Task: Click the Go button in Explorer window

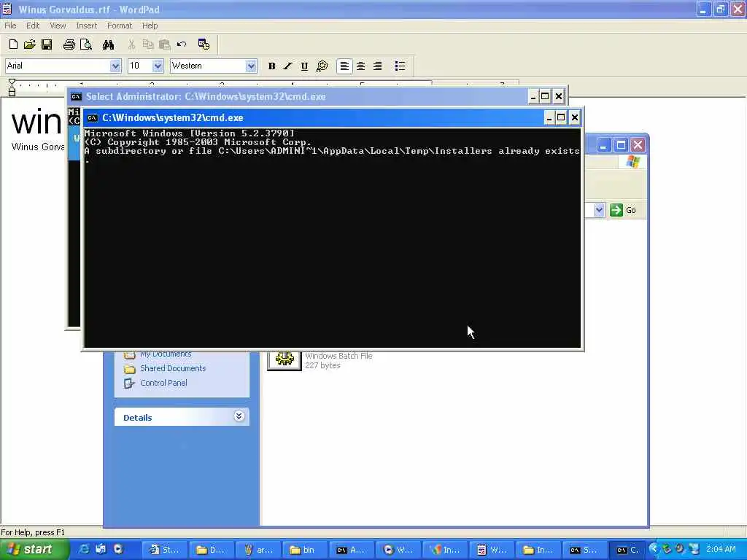Action: [x=623, y=210]
